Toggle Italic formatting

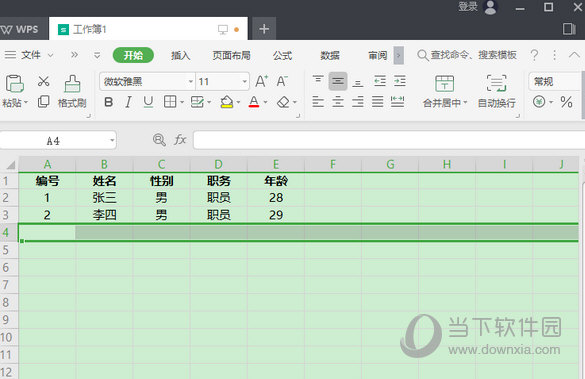[x=128, y=102]
